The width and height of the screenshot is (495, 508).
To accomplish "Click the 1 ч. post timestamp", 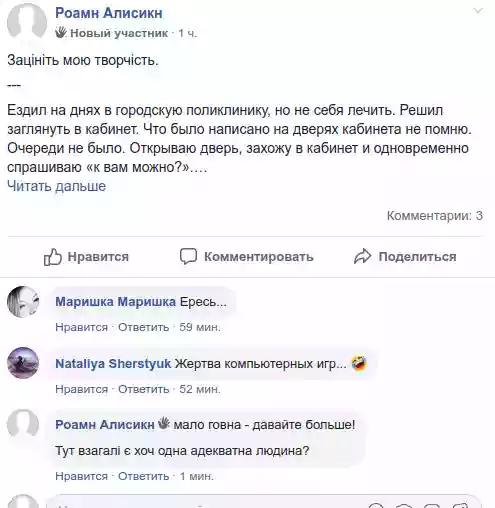I will [187, 33].
